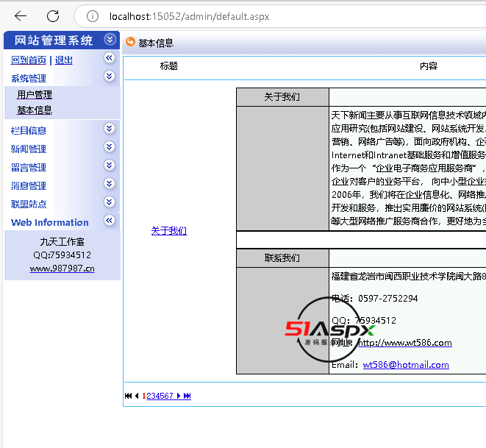Expand the 栏目信息 section chevron
This screenshot has width=486, height=448.
(x=110, y=129)
